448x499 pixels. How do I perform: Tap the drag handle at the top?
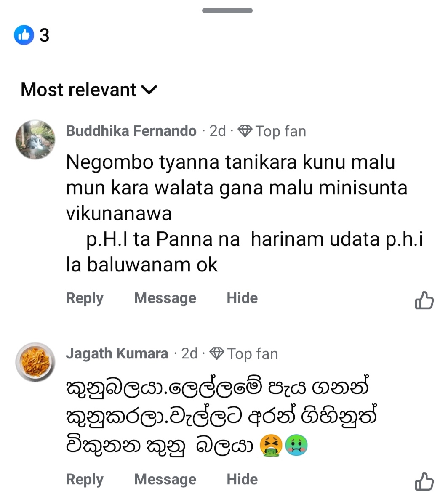(227, 11)
